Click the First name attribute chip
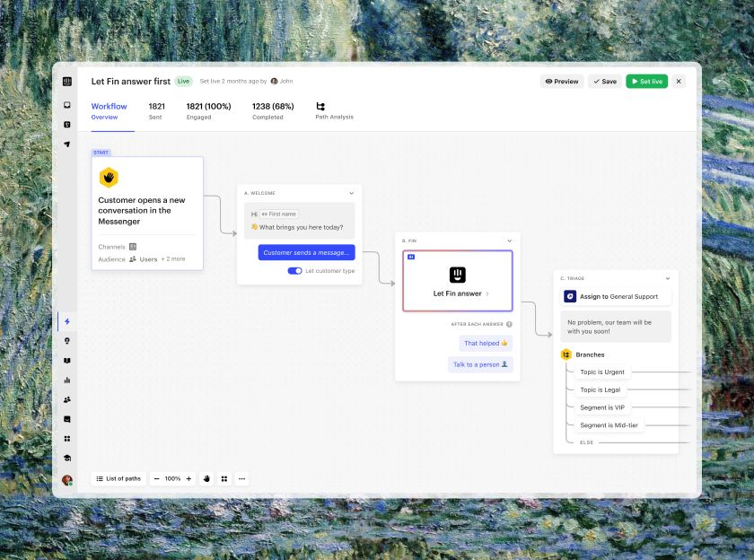The width and height of the screenshot is (754, 560). click(279, 214)
